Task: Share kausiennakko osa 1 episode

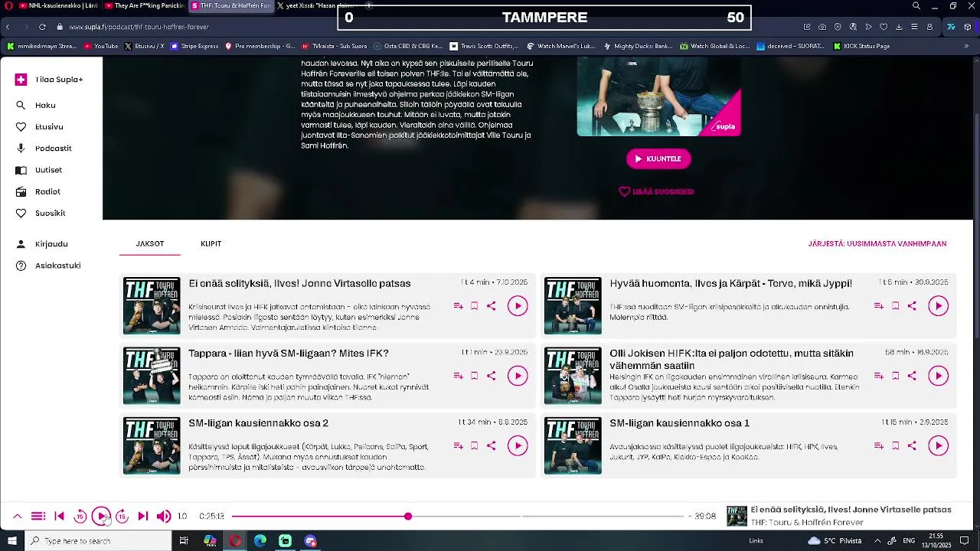Action: [912, 445]
